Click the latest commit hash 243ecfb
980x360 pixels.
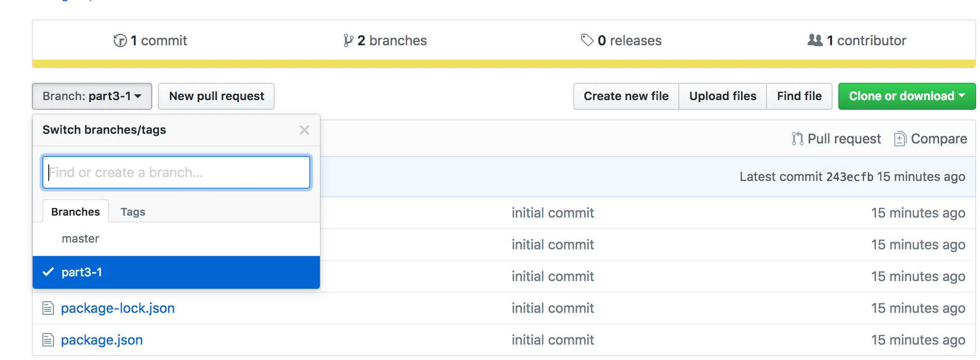click(x=850, y=177)
